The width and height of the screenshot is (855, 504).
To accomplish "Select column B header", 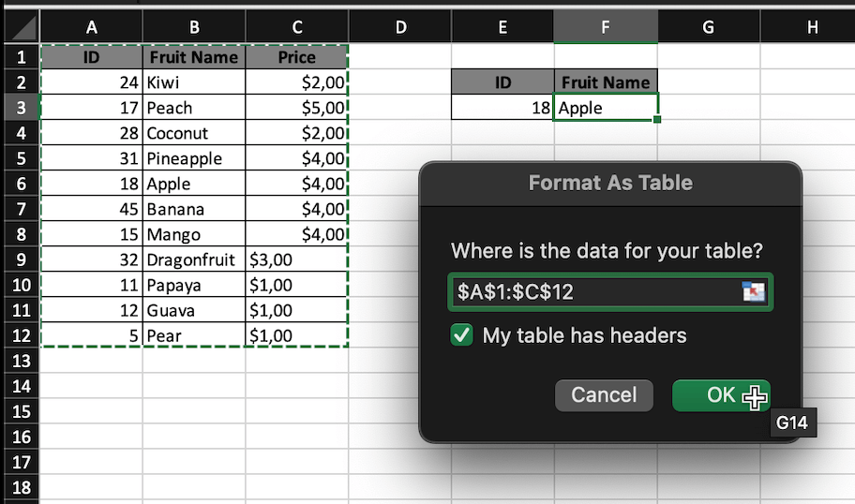I will [193, 27].
